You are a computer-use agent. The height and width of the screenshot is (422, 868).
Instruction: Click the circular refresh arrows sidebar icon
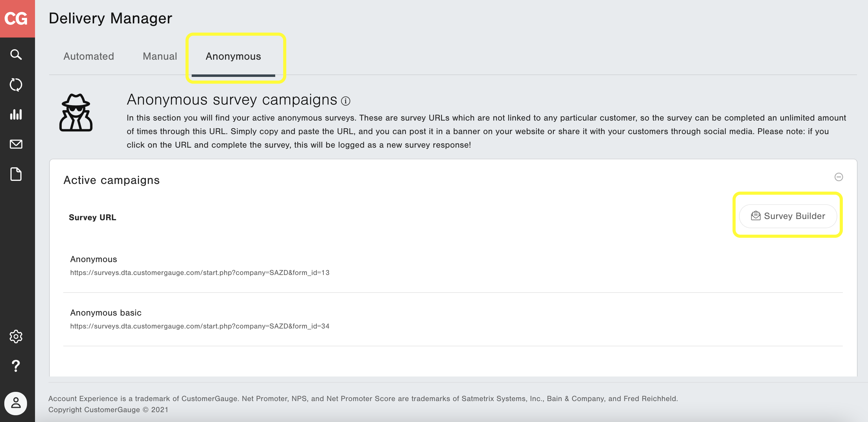(x=16, y=84)
